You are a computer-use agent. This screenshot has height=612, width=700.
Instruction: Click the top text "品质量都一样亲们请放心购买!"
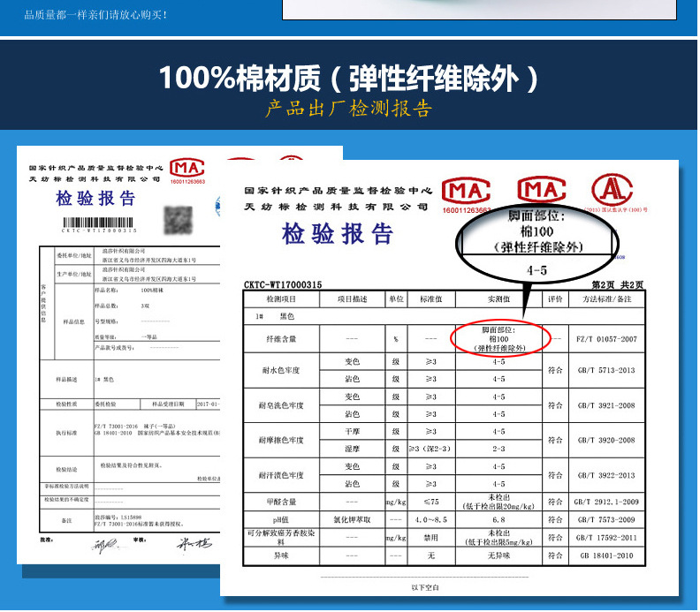click(x=96, y=15)
